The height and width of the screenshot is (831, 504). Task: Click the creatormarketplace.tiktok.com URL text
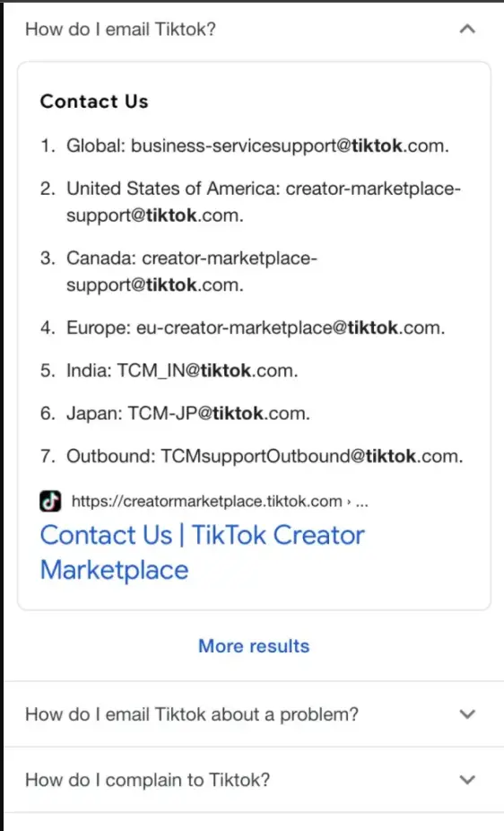click(206, 502)
